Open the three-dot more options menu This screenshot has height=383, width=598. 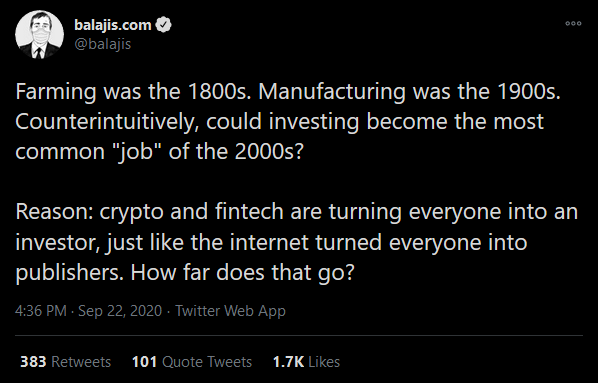click(573, 24)
